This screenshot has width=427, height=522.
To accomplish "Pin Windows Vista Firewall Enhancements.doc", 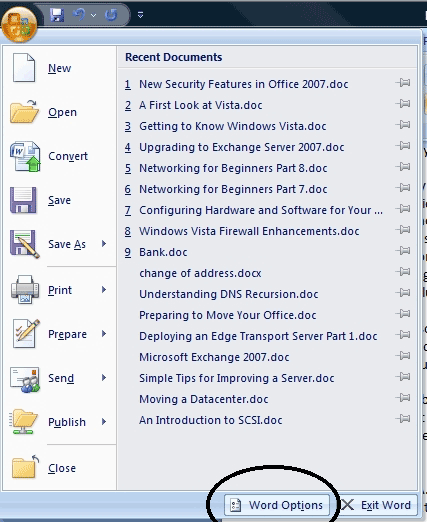I will [403, 230].
